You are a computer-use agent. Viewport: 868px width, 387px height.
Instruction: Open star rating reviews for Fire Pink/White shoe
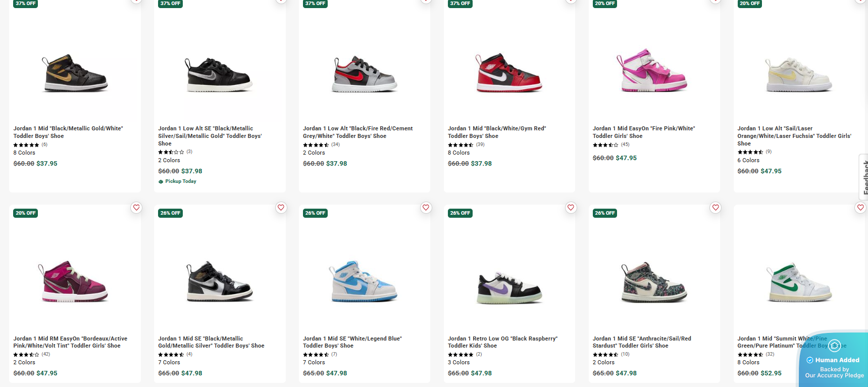[605, 145]
